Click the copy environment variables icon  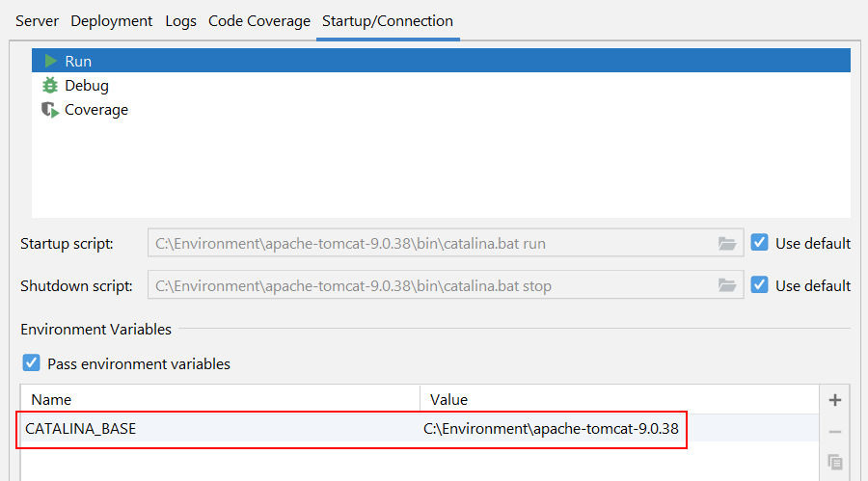click(x=835, y=462)
